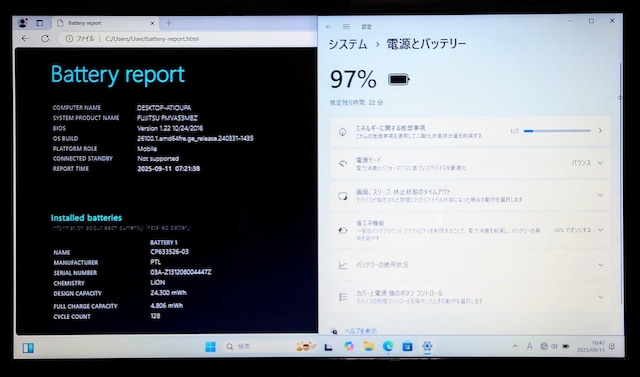Screen dimensions: 640x377
Task: Open File Explorer from taskbar
Action: pos(369,346)
